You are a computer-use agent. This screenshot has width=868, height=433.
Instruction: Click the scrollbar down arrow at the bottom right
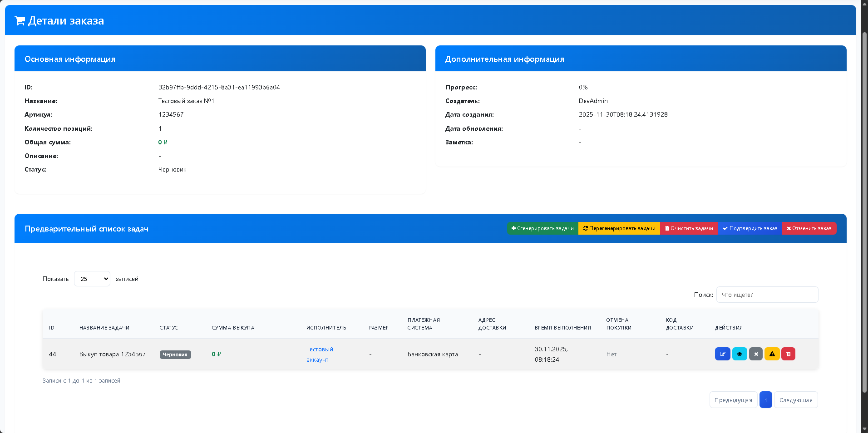[865, 429]
